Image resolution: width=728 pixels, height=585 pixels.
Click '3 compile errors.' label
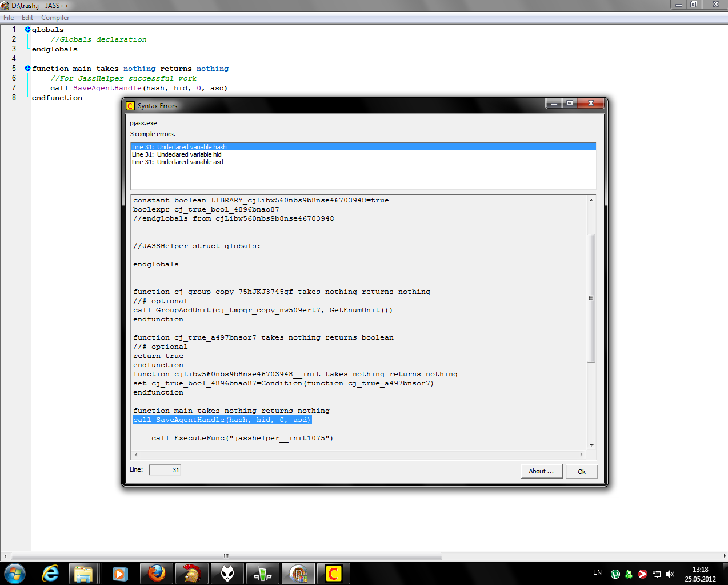[x=153, y=134]
